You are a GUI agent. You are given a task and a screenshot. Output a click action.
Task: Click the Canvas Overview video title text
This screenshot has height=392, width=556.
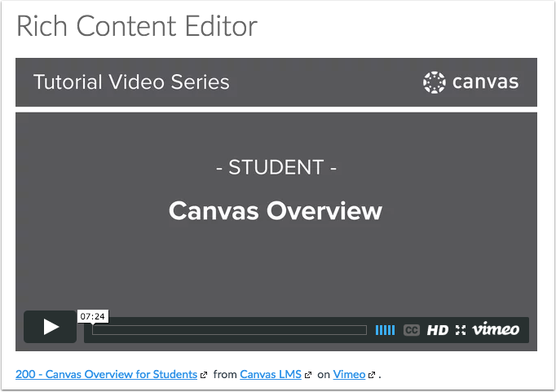(x=276, y=210)
